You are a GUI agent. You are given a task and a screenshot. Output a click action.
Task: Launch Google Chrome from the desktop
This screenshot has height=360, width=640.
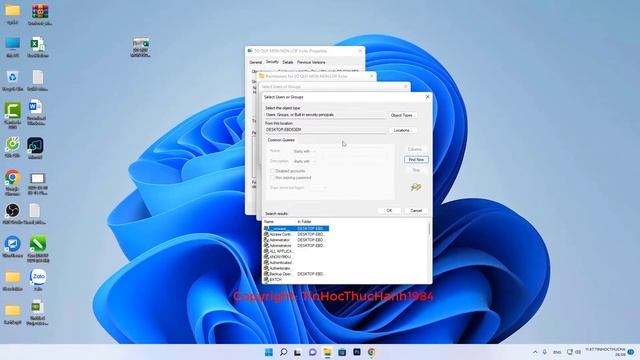[13, 182]
